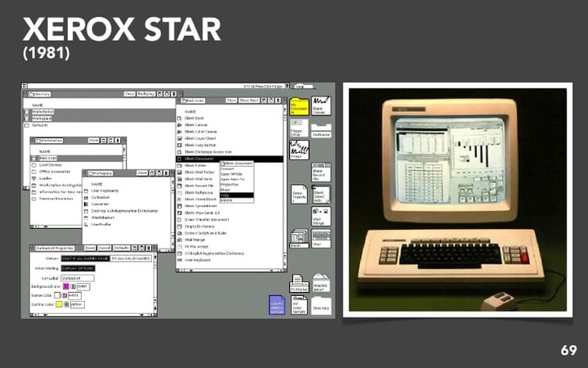The width and height of the screenshot is (588, 368).
Task: Click Outbasket icon in Workspace window list
Action: pos(86,197)
